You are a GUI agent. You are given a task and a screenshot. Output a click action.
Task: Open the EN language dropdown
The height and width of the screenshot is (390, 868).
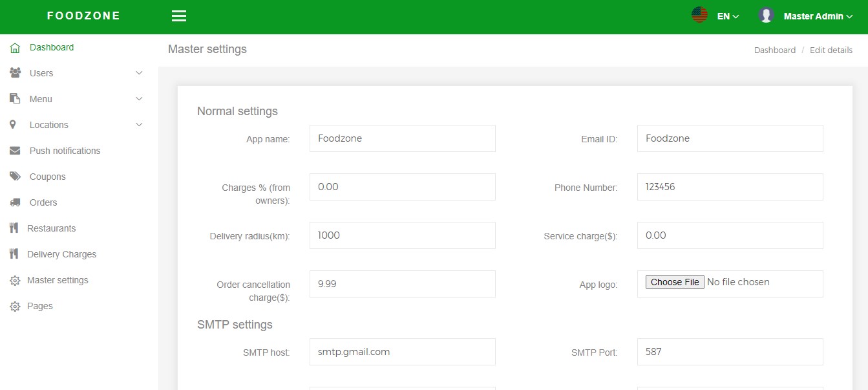coord(728,16)
